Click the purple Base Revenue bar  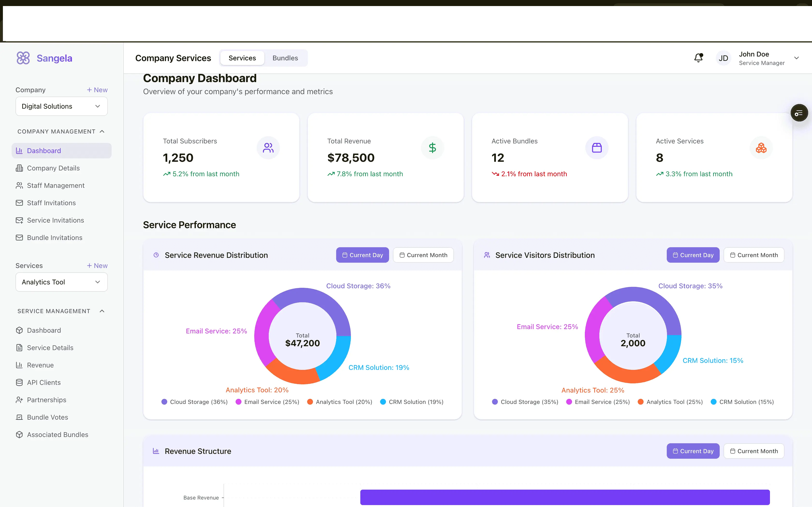coord(565,497)
